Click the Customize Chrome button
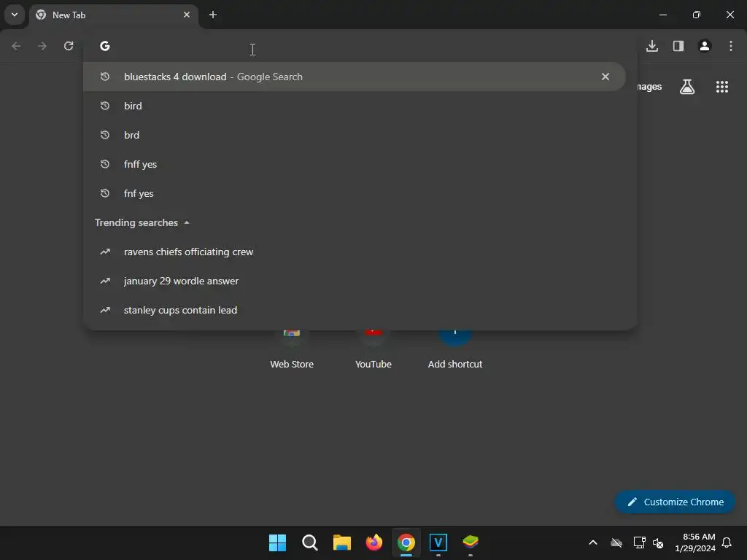Screen dimensions: 747x560 click(x=675, y=502)
